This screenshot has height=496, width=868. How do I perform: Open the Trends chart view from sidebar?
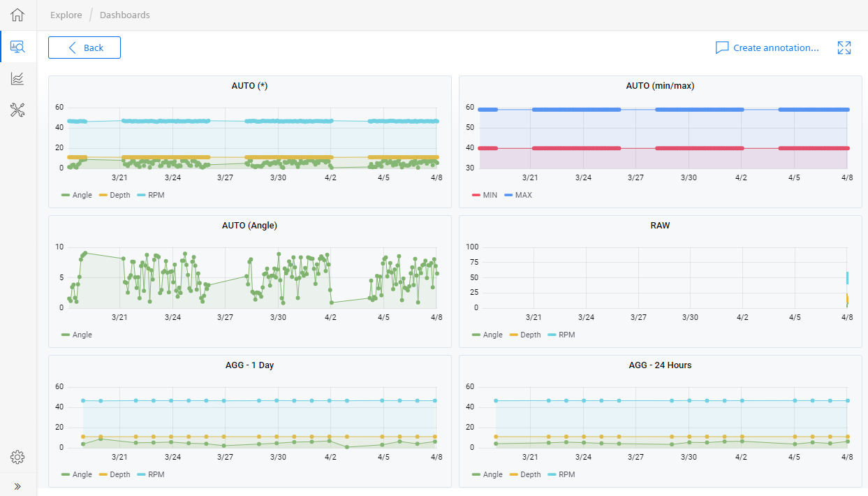click(16, 78)
